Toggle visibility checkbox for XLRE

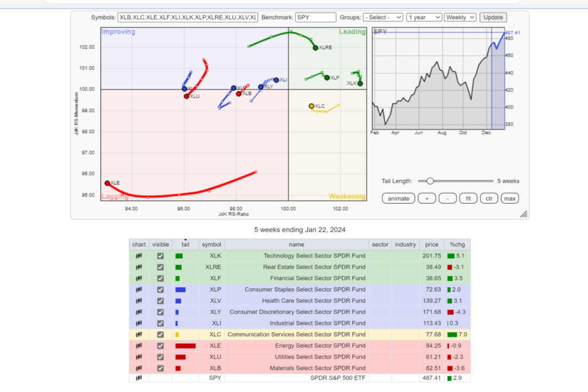[160, 267]
